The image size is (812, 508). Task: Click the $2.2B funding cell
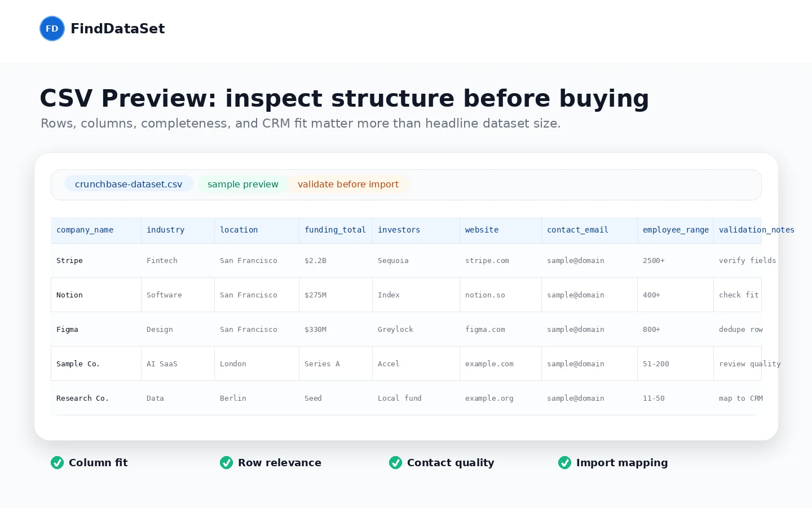[x=336, y=260]
